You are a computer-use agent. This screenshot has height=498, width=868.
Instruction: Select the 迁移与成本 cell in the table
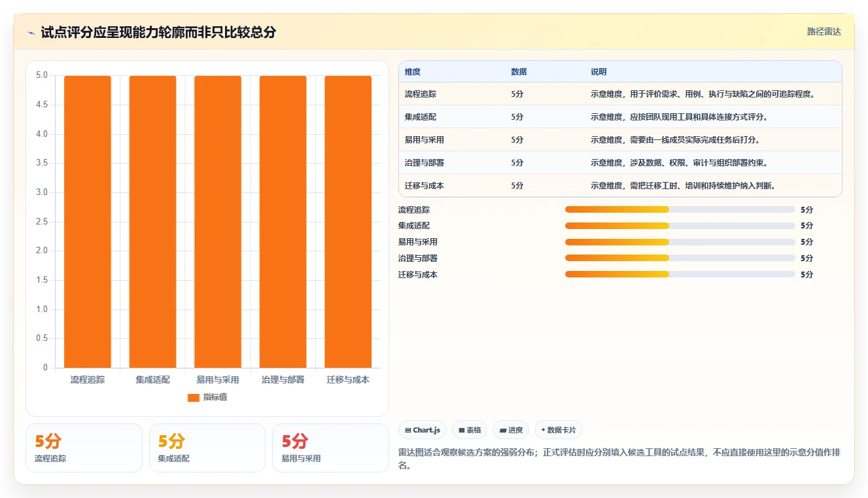click(425, 186)
